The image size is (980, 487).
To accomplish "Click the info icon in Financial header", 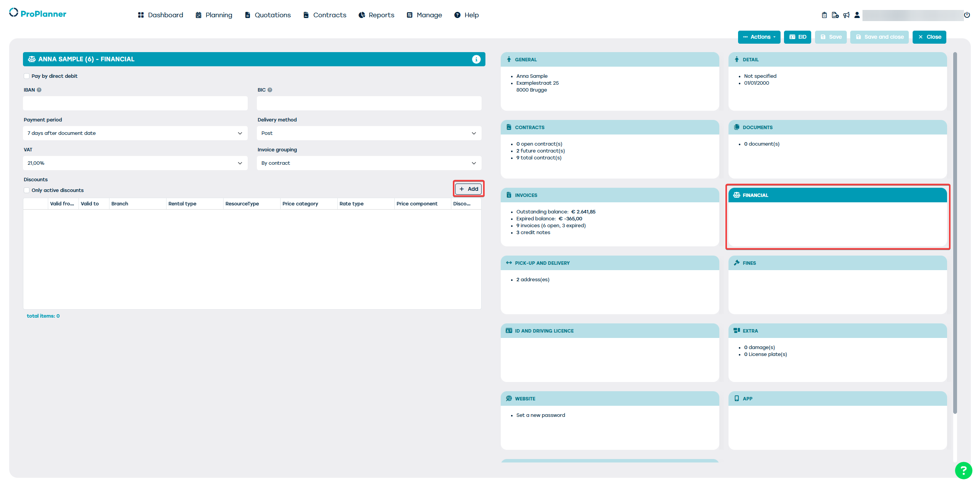I will click(x=476, y=59).
